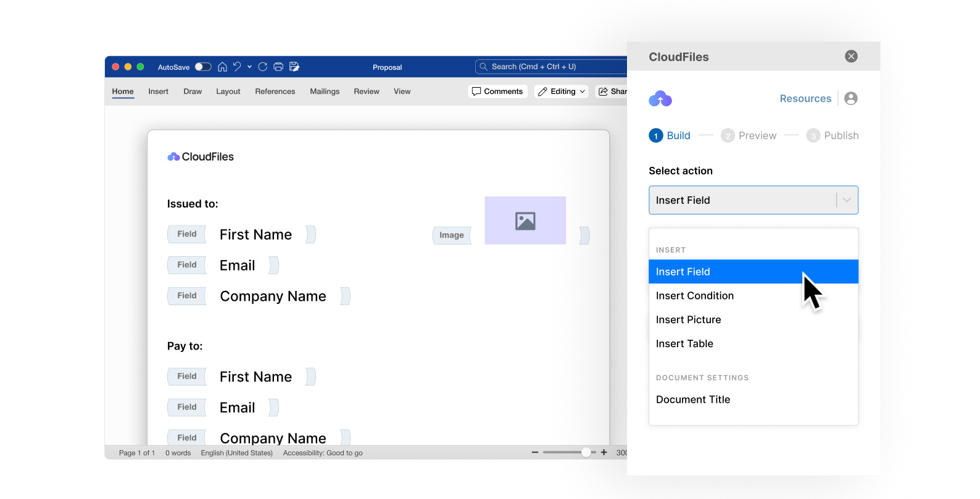The height and width of the screenshot is (499, 980).
Task: Click Accessibility: Good to go status
Action: tap(323, 453)
